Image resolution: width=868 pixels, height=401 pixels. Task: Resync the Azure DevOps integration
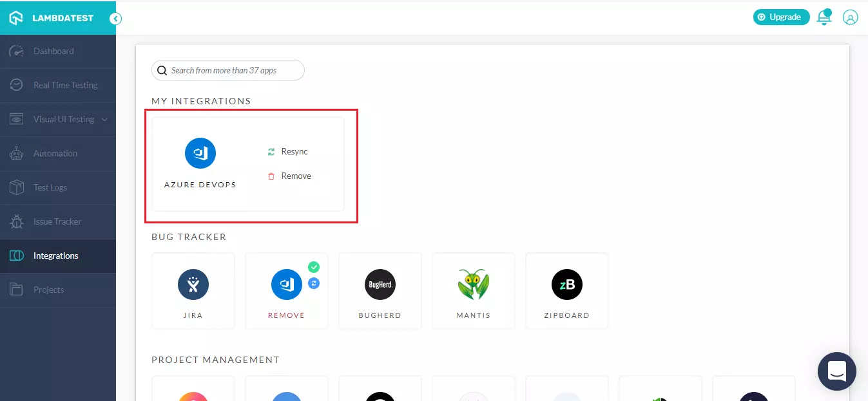[x=289, y=151]
